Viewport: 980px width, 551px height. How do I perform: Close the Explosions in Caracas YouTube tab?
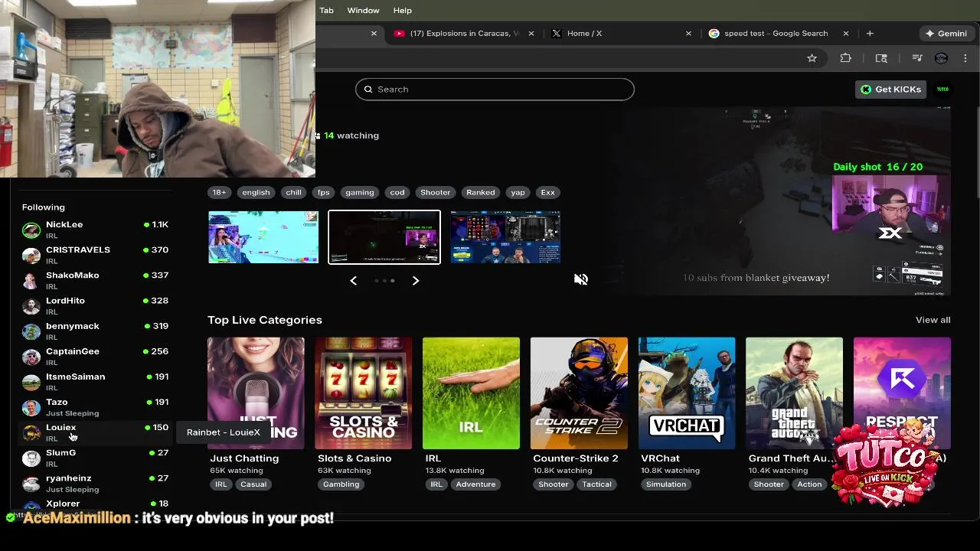point(532,34)
